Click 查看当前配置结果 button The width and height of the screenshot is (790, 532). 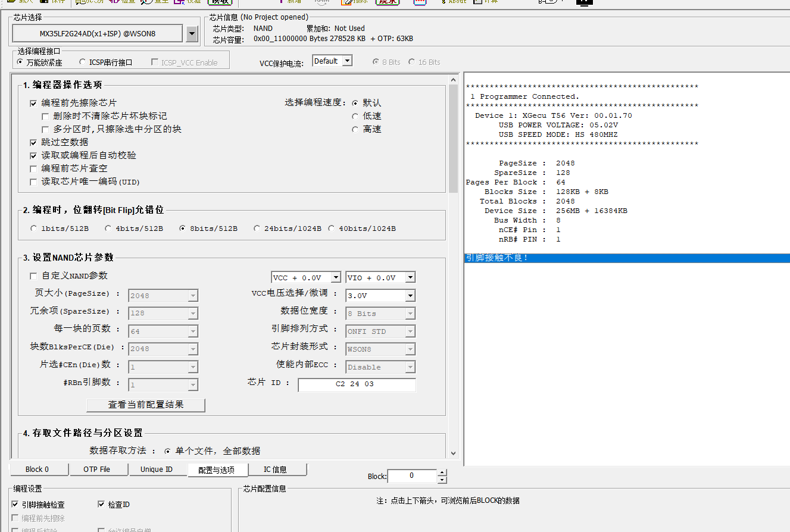tap(146, 405)
